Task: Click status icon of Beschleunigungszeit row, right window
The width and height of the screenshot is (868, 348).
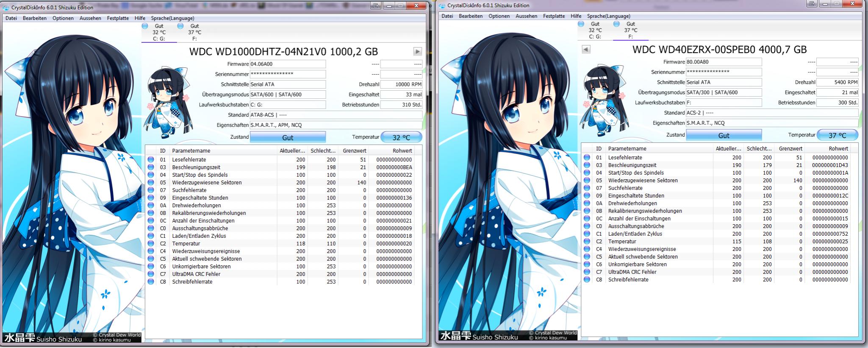Action: point(587,165)
